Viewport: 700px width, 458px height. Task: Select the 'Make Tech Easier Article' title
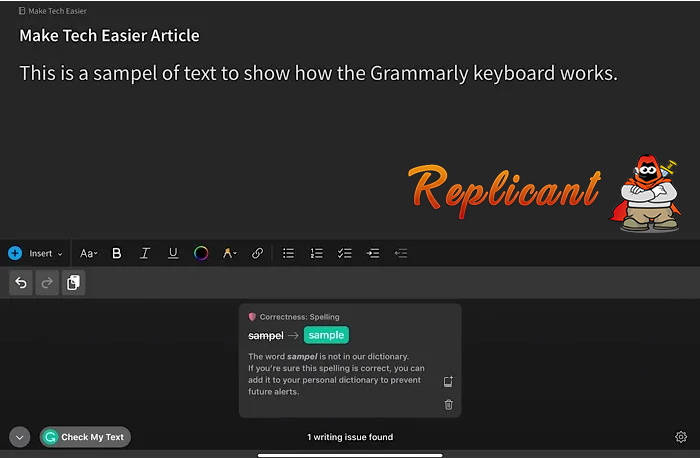pyautogui.click(x=109, y=35)
